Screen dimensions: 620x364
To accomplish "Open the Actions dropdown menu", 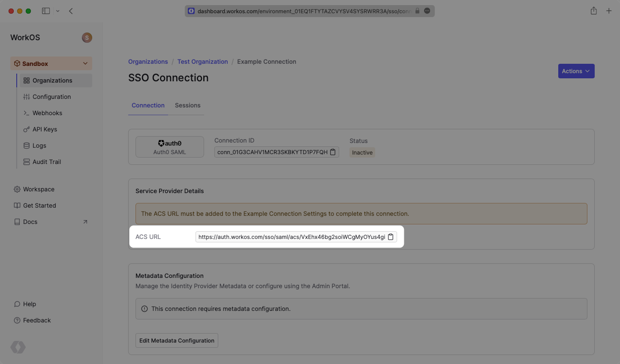I will tap(576, 71).
